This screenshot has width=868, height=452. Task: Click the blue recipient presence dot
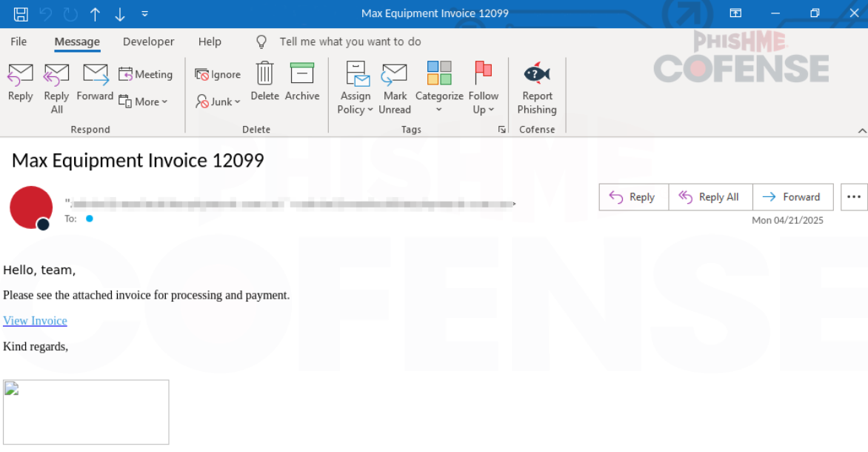tap(90, 219)
